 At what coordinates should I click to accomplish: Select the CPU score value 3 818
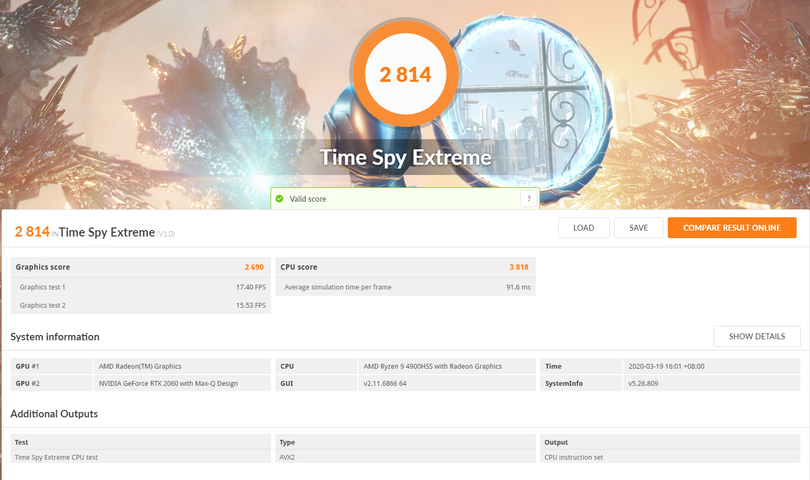tap(519, 267)
